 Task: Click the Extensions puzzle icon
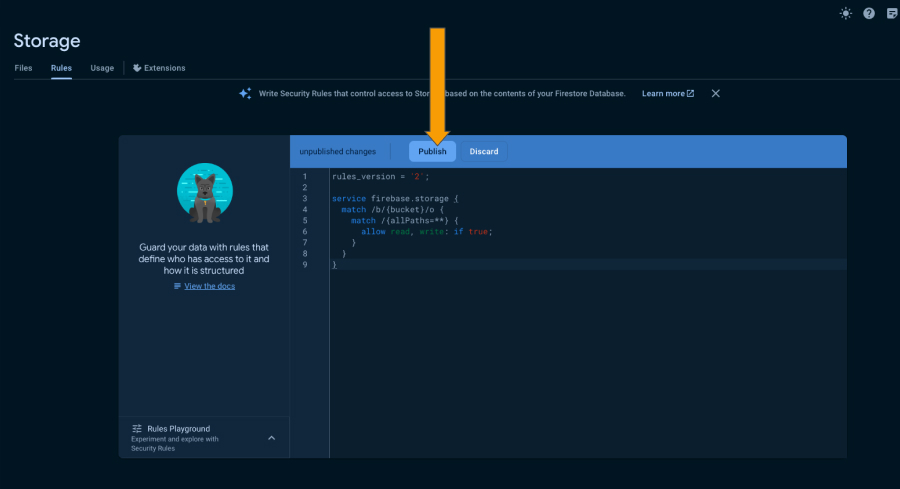coord(137,68)
